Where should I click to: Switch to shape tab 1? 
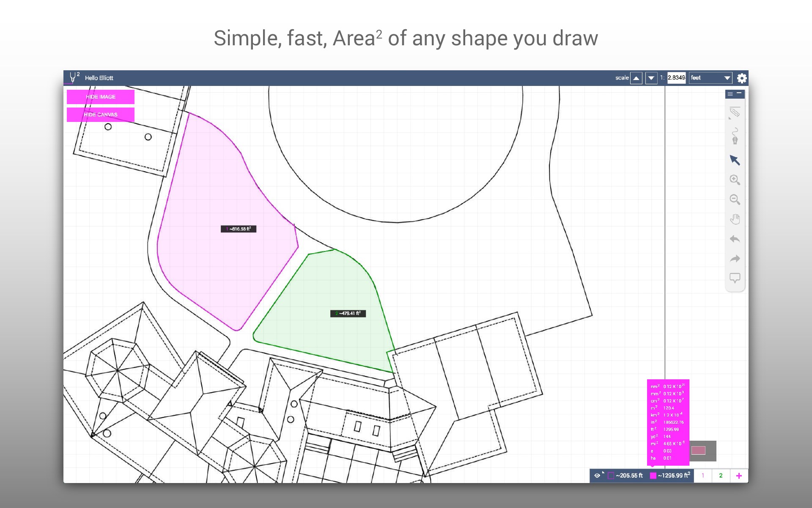[x=703, y=476]
